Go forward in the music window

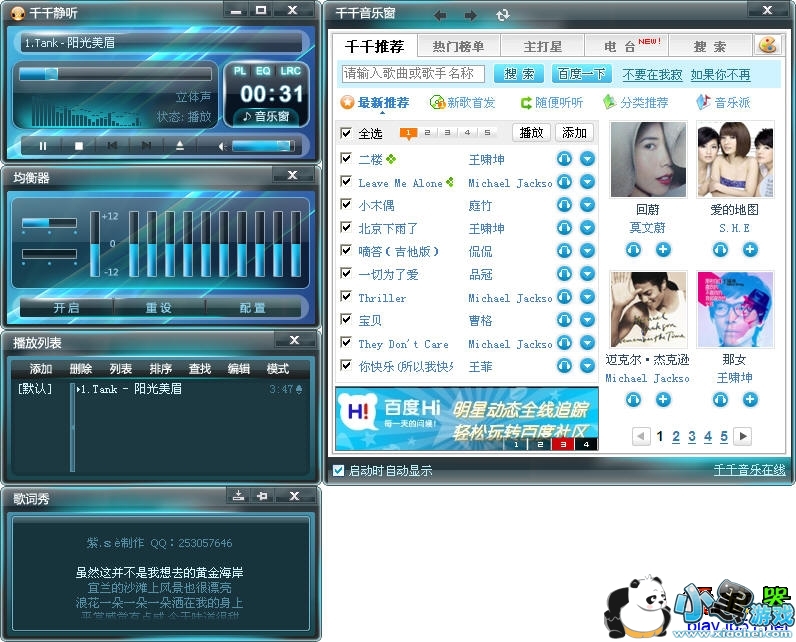[471, 16]
